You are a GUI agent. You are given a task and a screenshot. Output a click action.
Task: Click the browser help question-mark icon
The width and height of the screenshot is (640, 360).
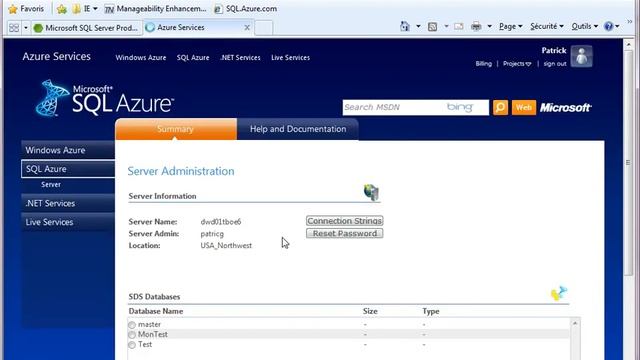[x=608, y=27]
